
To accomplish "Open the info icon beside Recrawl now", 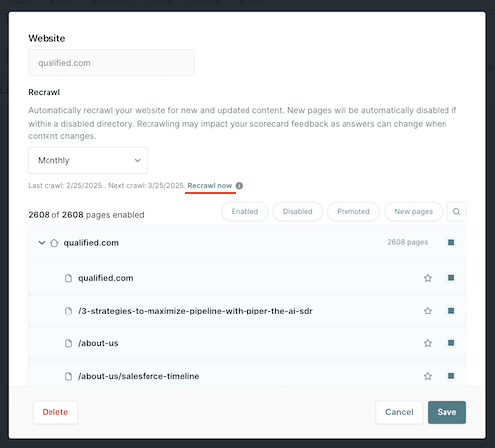I will point(239,186).
